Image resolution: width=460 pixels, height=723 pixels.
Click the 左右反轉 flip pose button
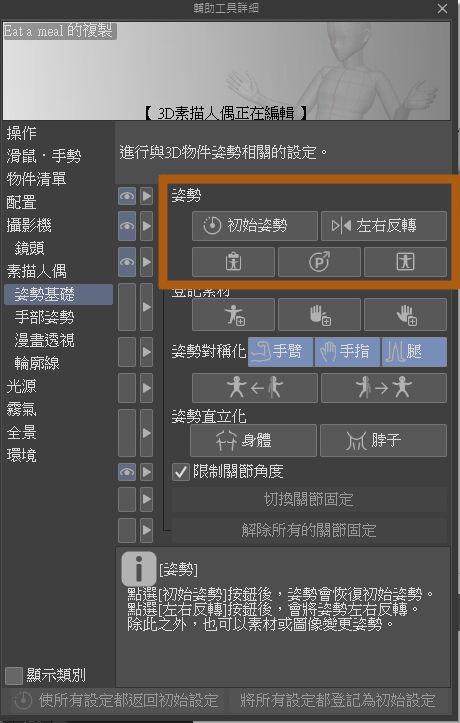(383, 226)
